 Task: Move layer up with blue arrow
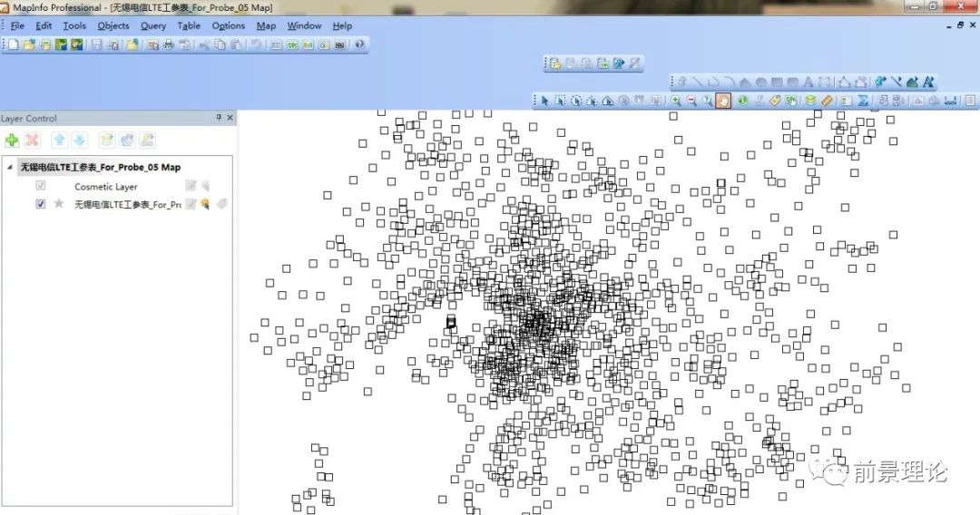[x=59, y=140]
